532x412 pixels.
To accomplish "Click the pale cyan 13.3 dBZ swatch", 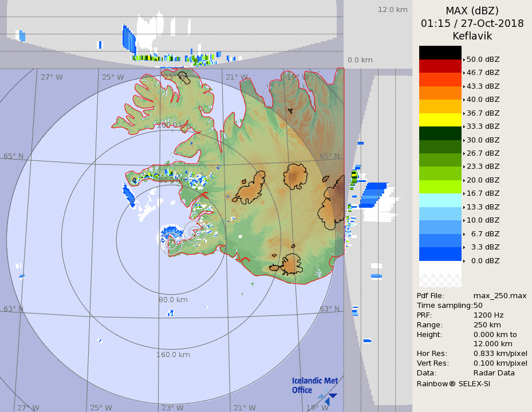I will pos(440,200).
